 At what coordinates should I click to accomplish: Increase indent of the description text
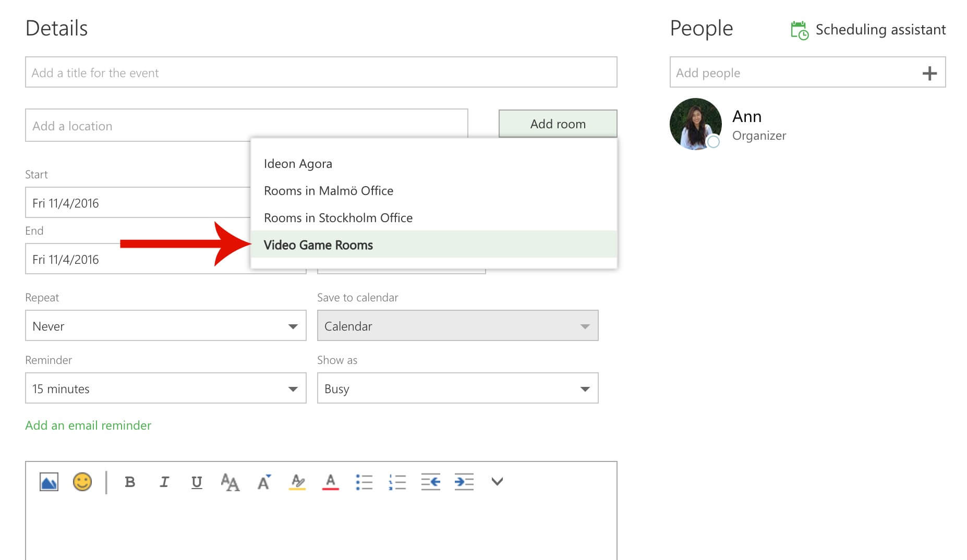[x=464, y=482]
